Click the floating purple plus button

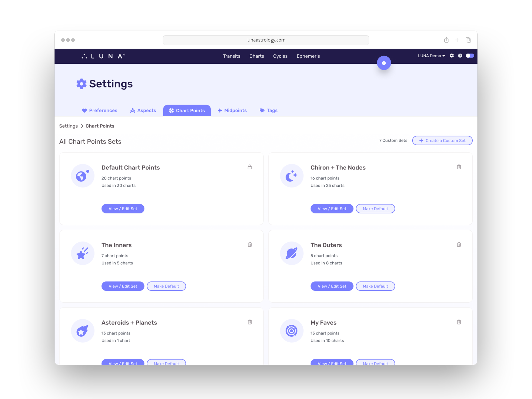(x=384, y=63)
